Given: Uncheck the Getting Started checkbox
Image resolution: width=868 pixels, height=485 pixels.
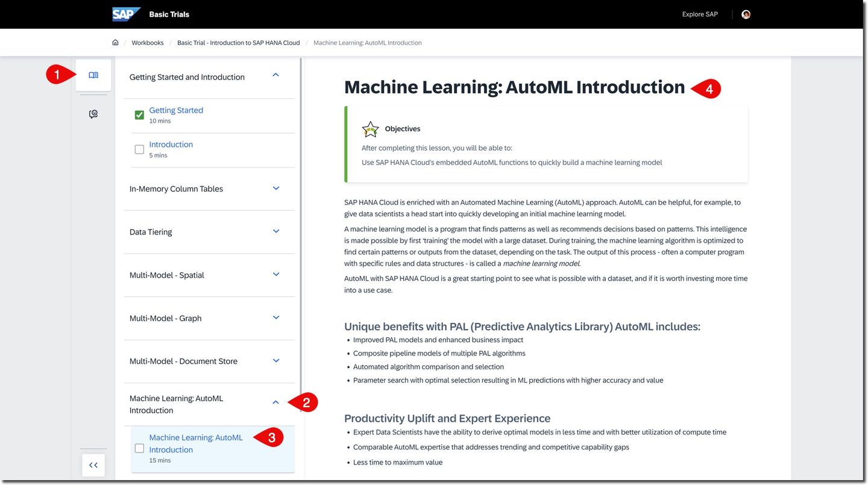Looking at the screenshot, I should click(x=139, y=114).
